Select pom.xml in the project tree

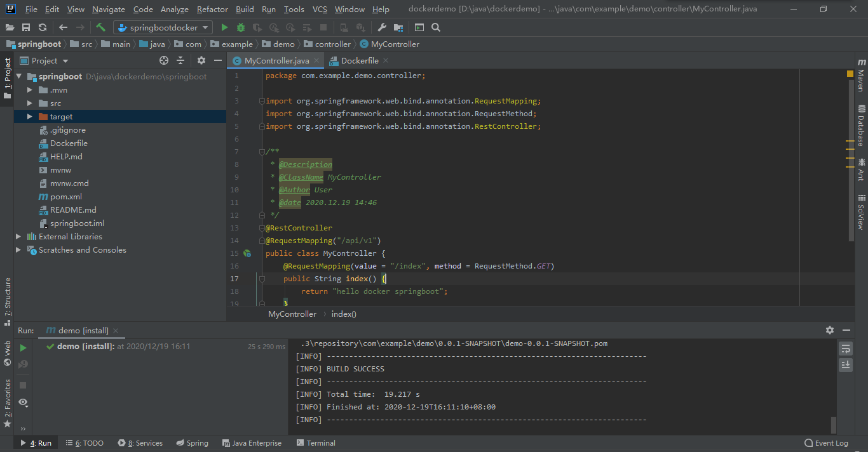click(x=65, y=197)
